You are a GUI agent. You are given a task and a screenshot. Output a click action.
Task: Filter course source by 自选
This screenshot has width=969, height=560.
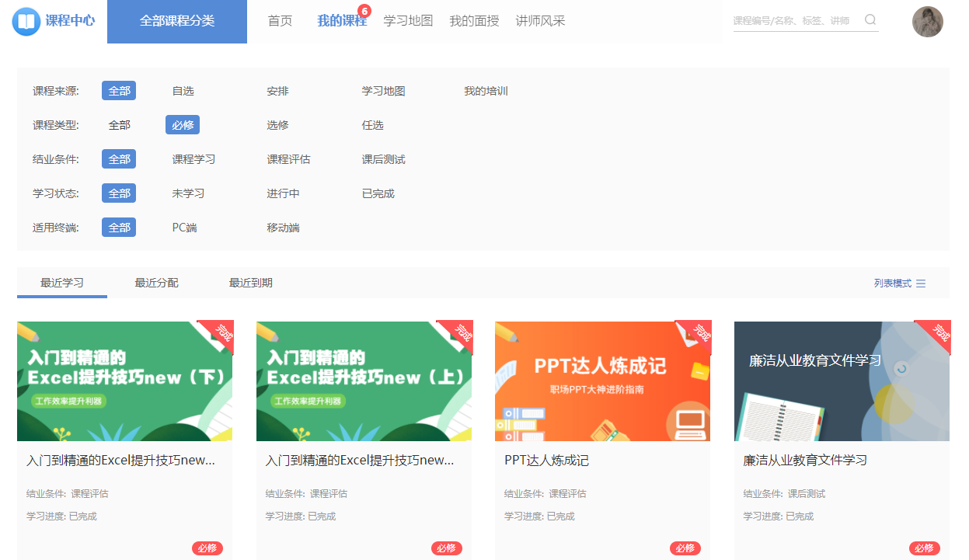[183, 91]
